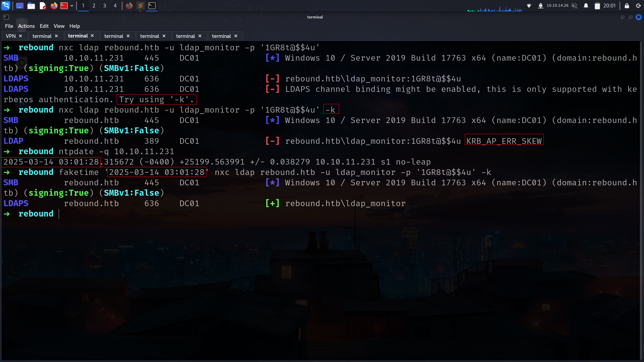Maximize the terminal window
The image size is (644, 362).
point(631,17)
